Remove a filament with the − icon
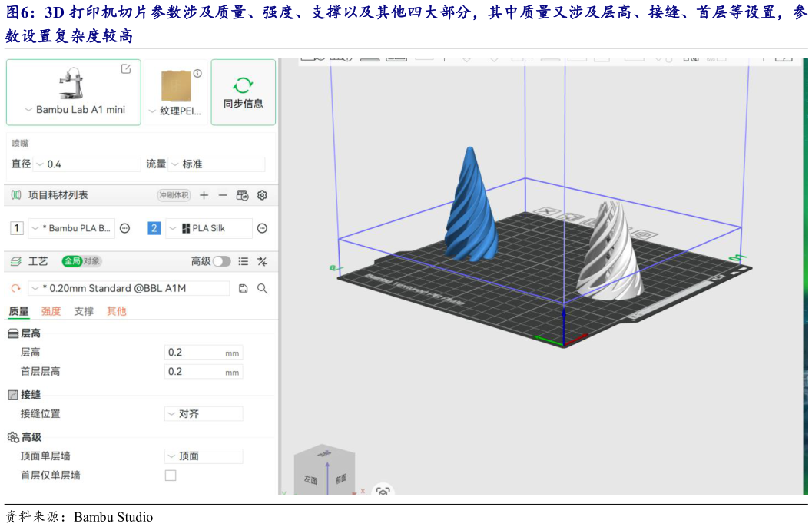The height and width of the screenshot is (527, 812). click(222, 195)
